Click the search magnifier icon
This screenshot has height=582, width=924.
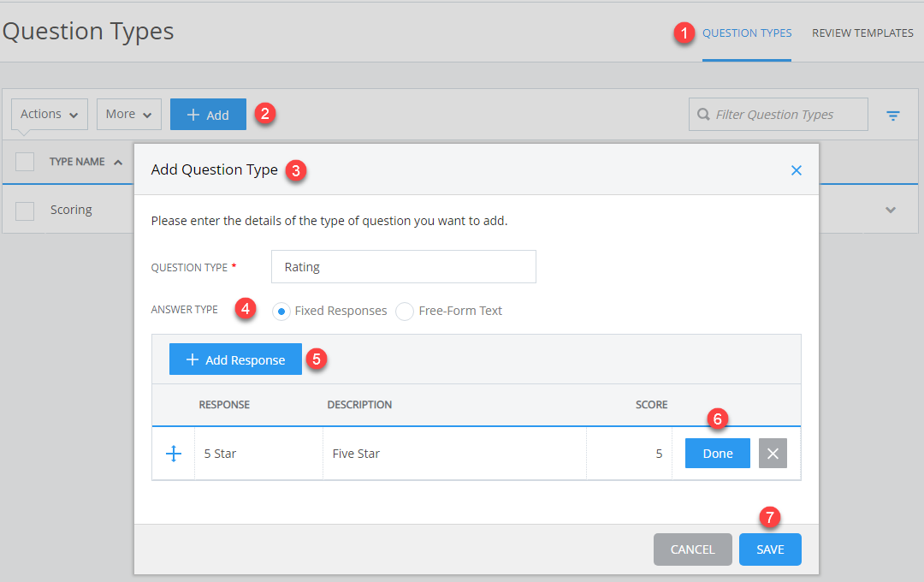click(x=703, y=114)
